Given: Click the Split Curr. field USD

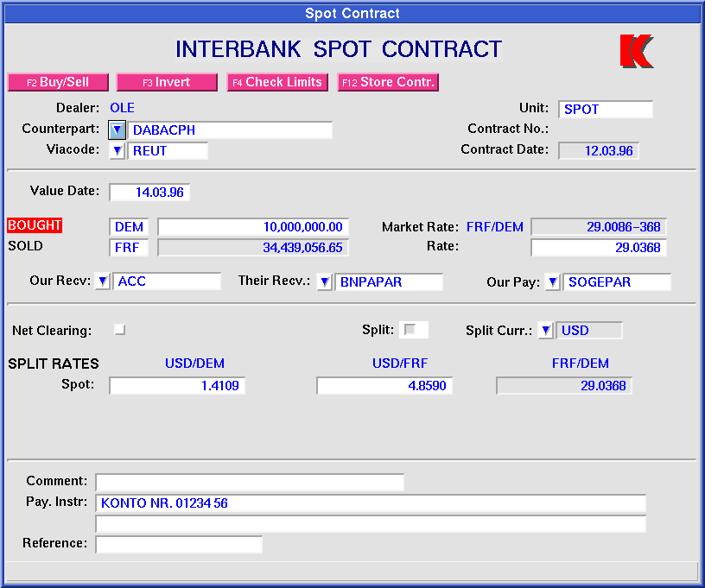Looking at the screenshot, I should pyautogui.click(x=589, y=331).
